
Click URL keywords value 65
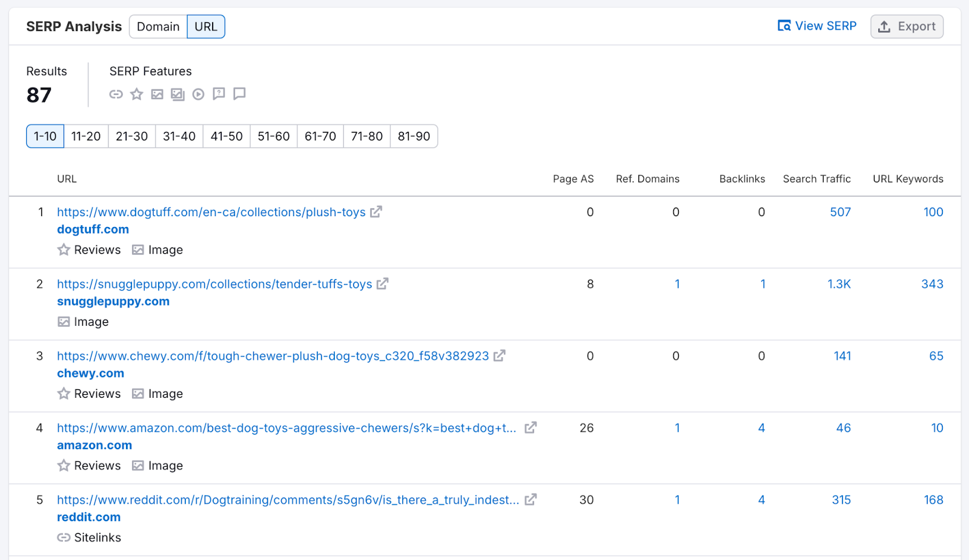pos(936,356)
